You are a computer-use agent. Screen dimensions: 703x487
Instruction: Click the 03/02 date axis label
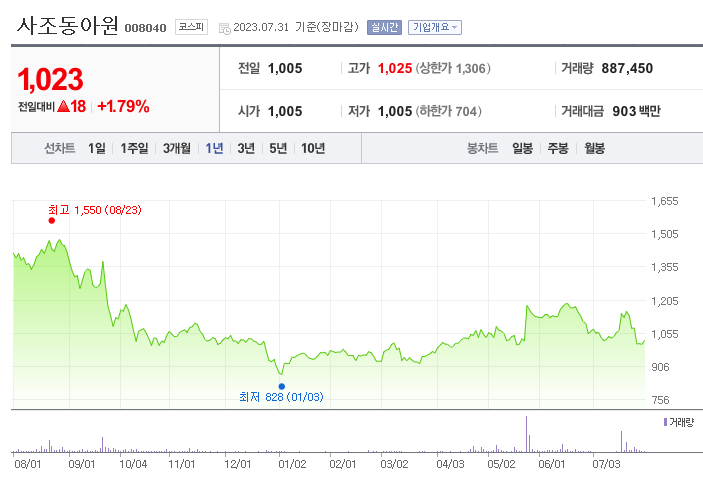[395, 464]
